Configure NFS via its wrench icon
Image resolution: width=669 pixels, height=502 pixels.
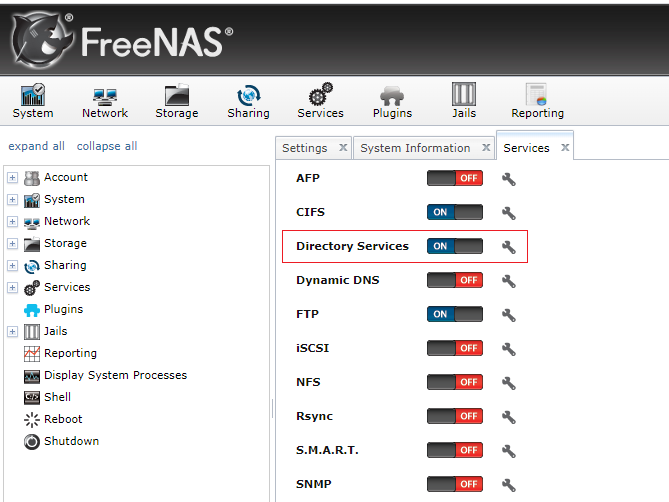click(x=509, y=383)
